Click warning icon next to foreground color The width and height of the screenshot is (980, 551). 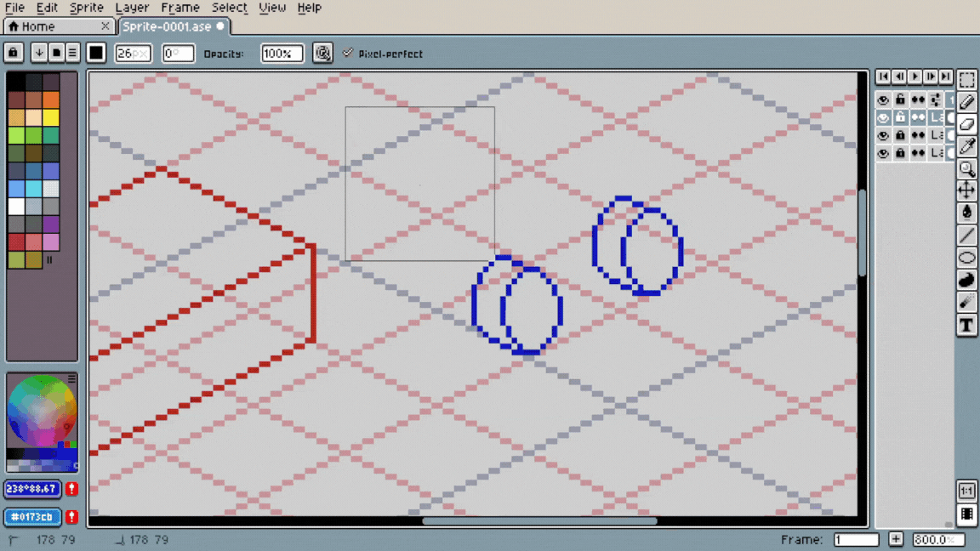pyautogui.click(x=71, y=489)
